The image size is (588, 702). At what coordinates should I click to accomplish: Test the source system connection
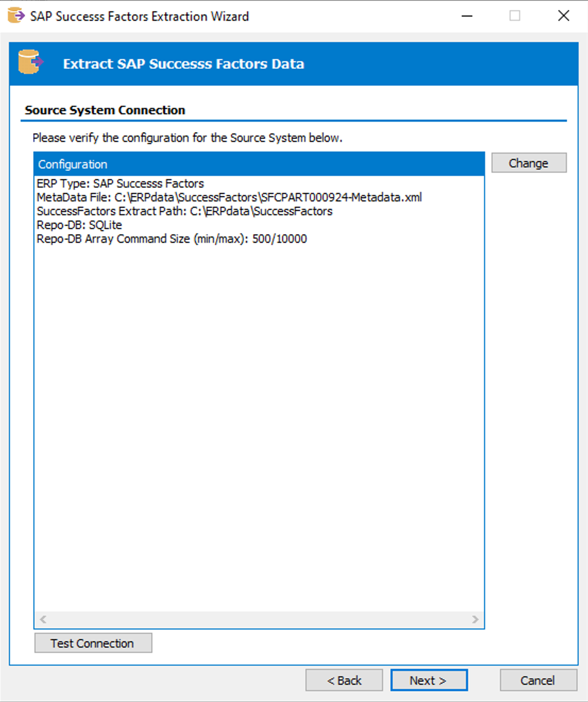tap(93, 643)
